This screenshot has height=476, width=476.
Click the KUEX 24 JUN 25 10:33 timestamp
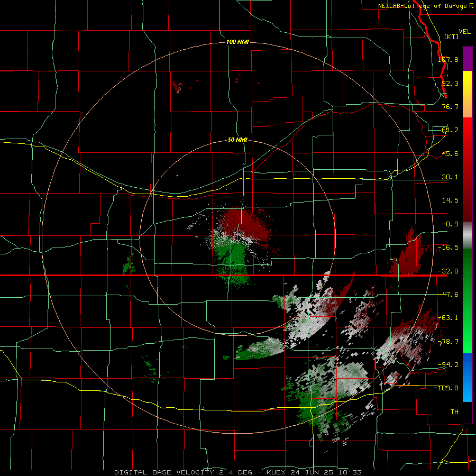pyautogui.click(x=314, y=472)
